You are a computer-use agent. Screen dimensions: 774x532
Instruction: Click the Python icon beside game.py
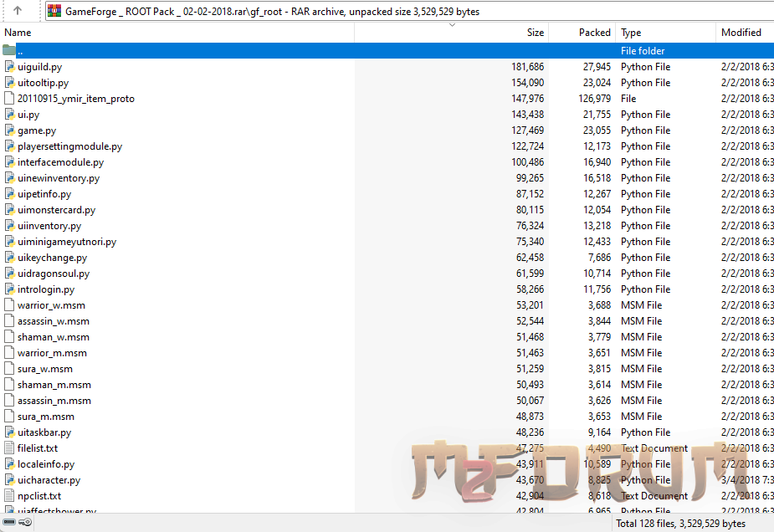click(9, 130)
